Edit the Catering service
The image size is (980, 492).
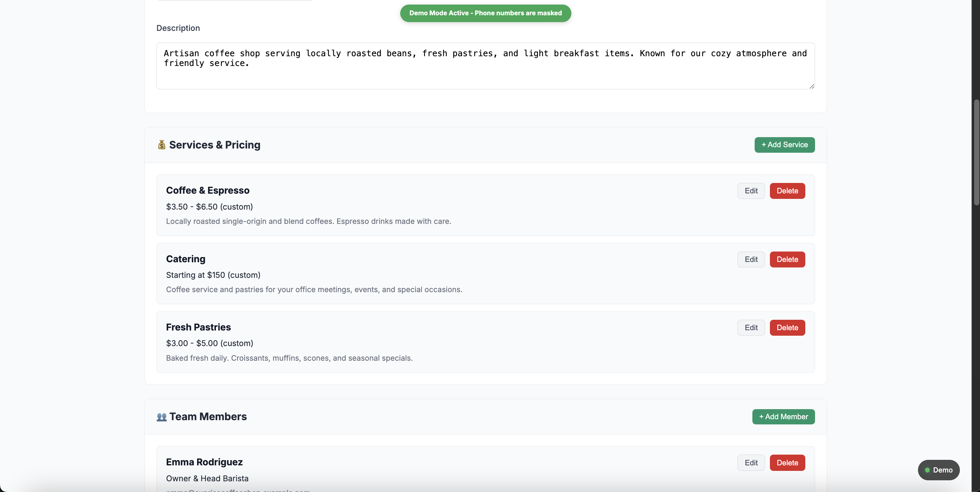point(751,259)
